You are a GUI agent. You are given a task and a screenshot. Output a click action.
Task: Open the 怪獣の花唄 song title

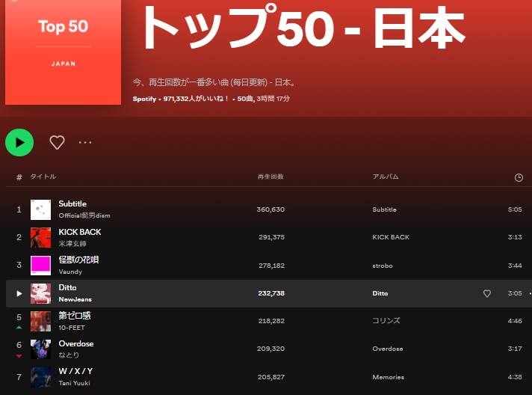click(78, 260)
